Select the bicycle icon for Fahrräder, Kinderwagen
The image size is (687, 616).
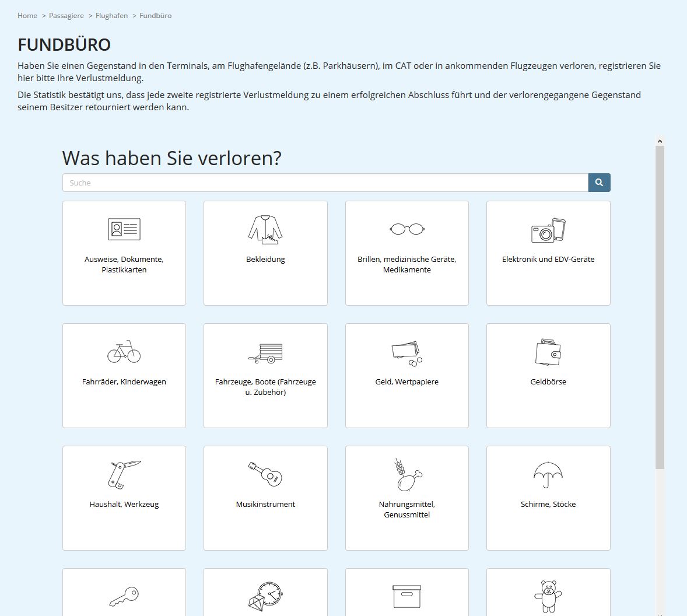point(124,352)
